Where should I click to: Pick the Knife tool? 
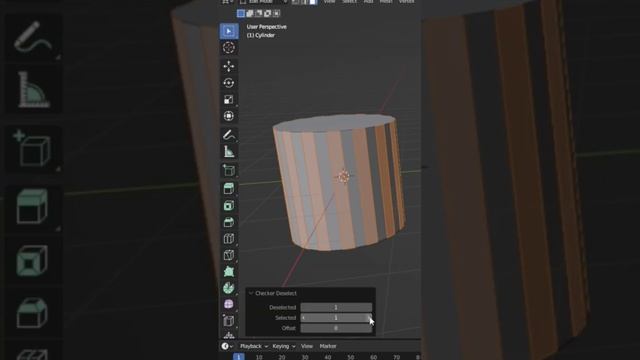[x=229, y=256]
